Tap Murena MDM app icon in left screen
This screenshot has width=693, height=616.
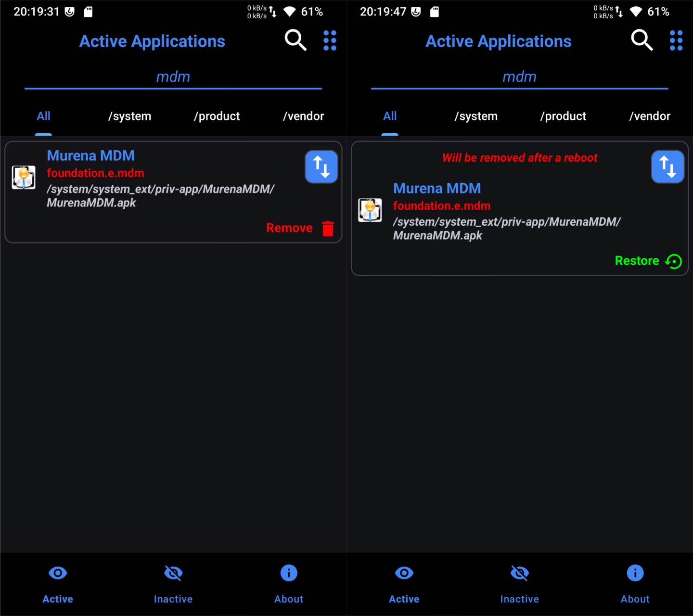pyautogui.click(x=24, y=178)
